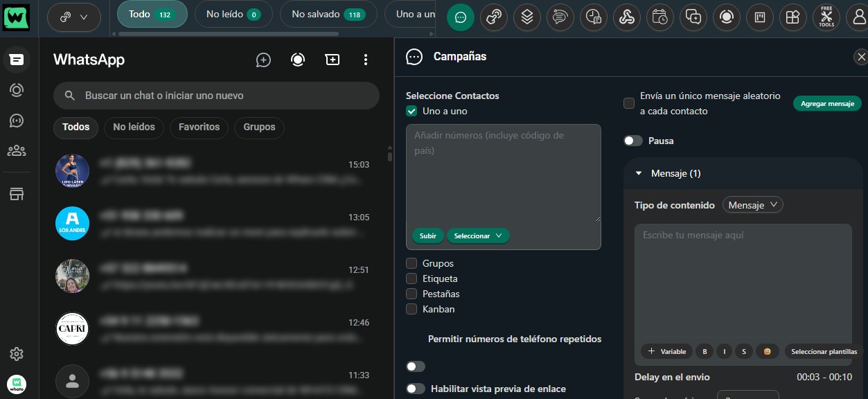Open the clock-with-message scheduler icon

[593, 17]
